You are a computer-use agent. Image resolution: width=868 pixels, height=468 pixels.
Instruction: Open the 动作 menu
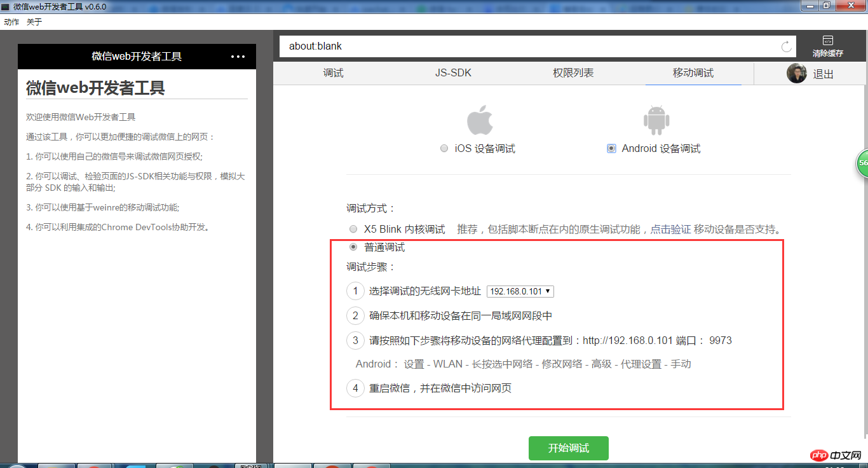(11, 22)
